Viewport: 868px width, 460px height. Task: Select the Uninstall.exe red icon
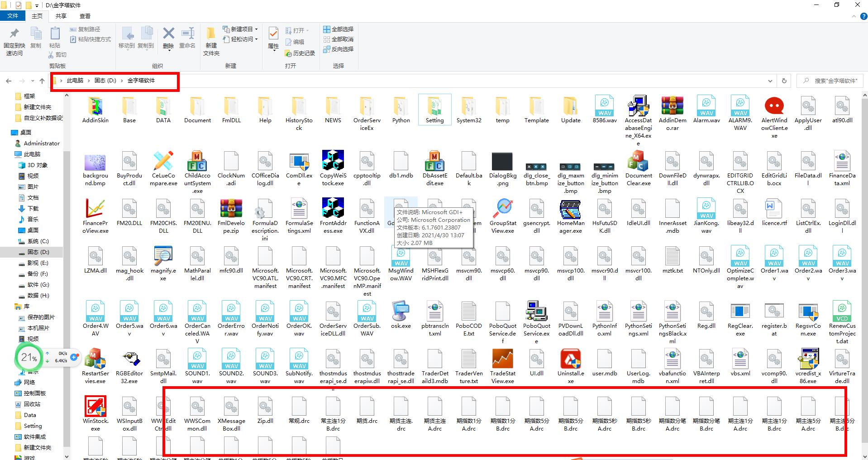click(x=570, y=359)
